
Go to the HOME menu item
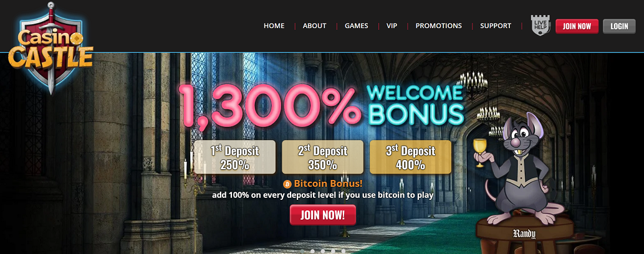pos(274,26)
